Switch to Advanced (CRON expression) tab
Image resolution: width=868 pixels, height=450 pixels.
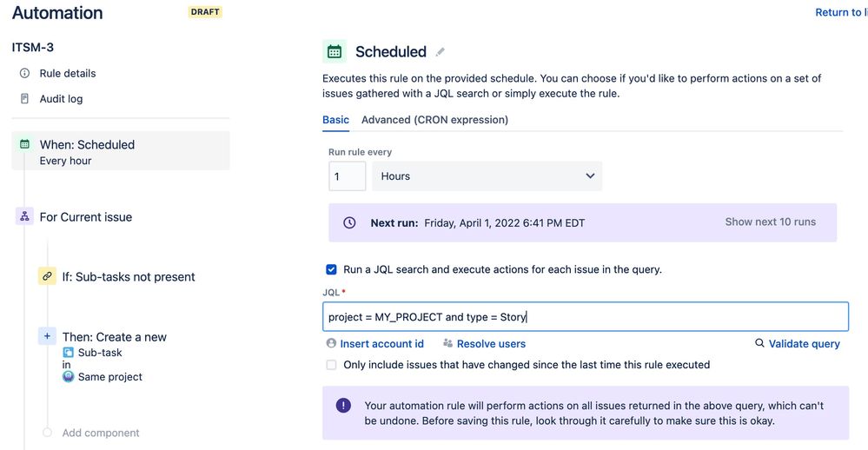(434, 120)
